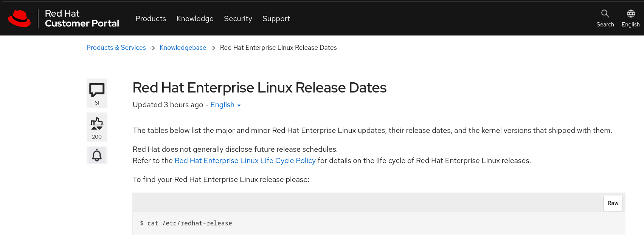Open the Search magnifier icon
This screenshot has height=239, width=644.
point(605,14)
